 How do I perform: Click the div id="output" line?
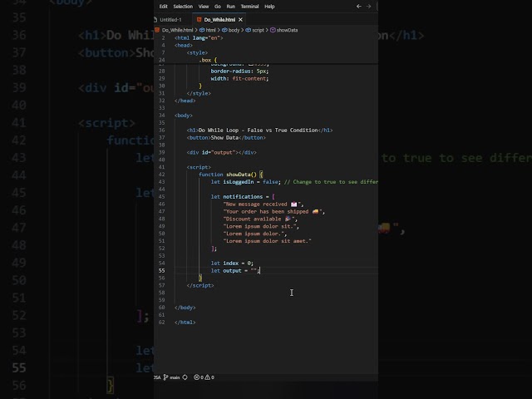click(222, 152)
